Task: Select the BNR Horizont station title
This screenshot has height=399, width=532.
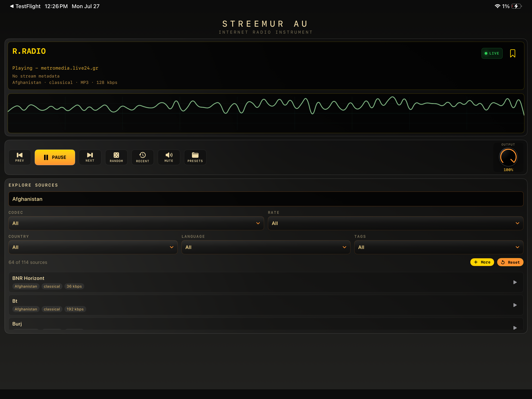Action: coord(28,278)
